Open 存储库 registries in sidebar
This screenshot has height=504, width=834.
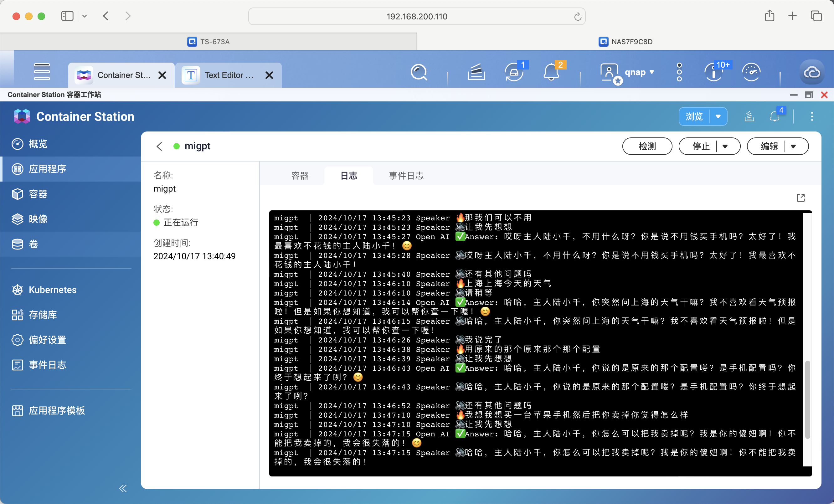click(70, 315)
